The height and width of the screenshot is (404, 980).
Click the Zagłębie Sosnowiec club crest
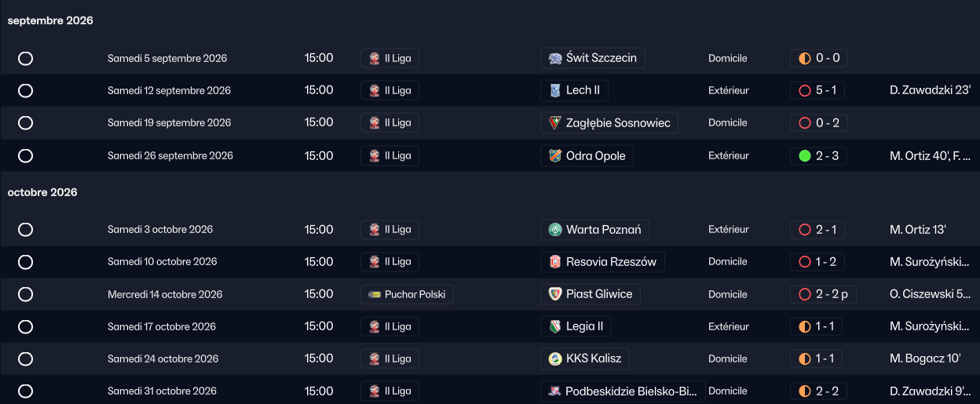(555, 123)
